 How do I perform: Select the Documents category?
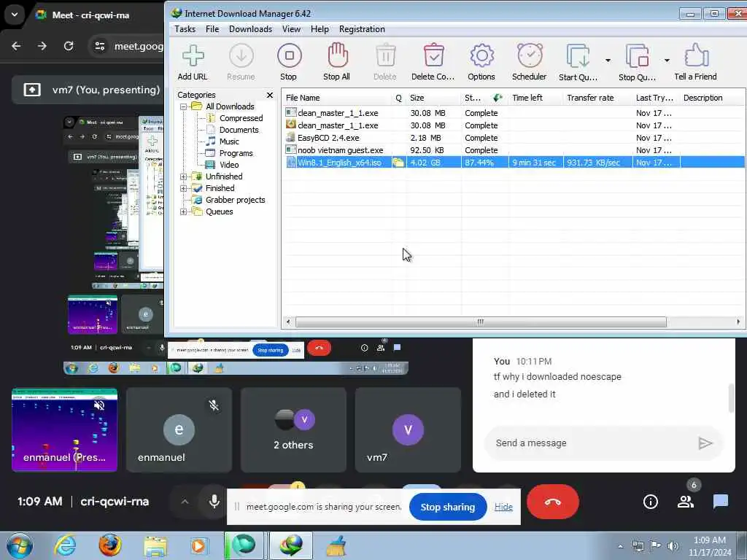[239, 130]
